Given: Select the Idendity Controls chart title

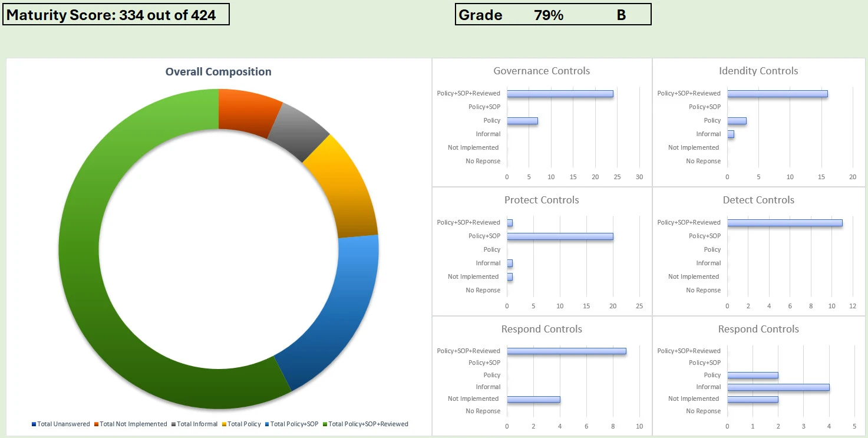Looking at the screenshot, I should click(x=758, y=71).
